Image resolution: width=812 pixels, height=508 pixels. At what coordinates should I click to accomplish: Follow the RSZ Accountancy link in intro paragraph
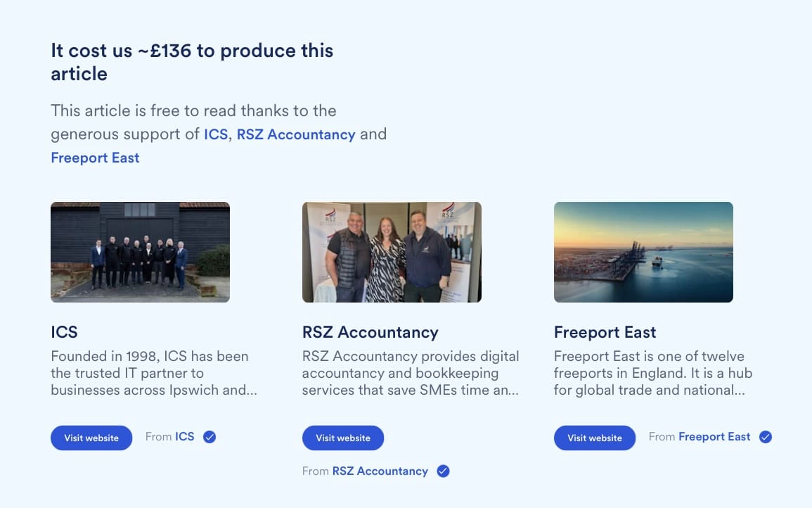[296, 134]
